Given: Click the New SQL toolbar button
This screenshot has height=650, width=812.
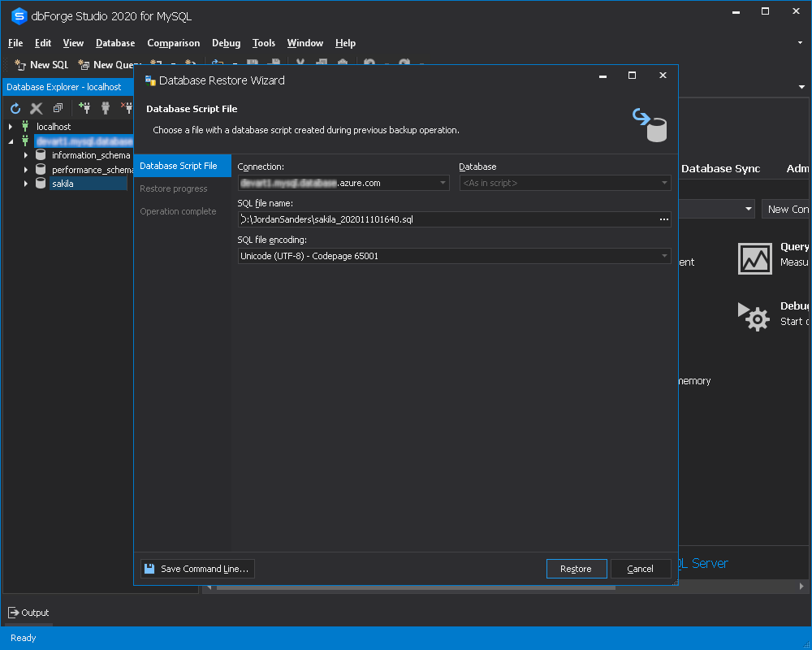Looking at the screenshot, I should 41,65.
